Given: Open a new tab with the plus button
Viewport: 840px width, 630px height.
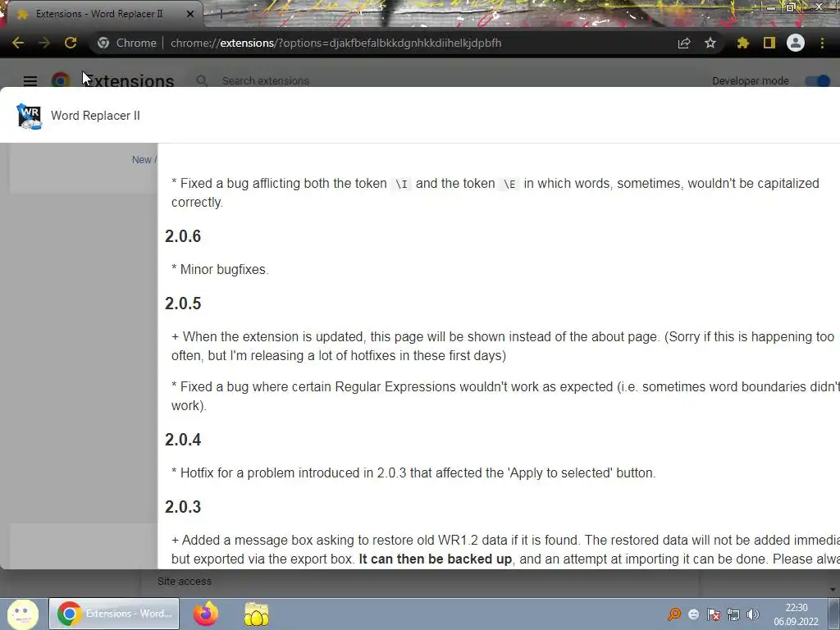Looking at the screenshot, I should click(x=221, y=14).
